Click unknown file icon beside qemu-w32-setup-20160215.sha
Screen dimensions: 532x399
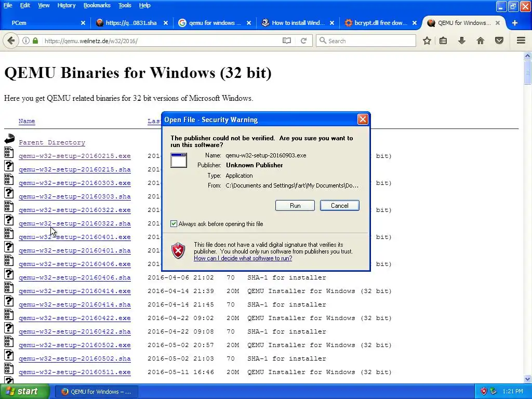pyautogui.click(x=9, y=166)
